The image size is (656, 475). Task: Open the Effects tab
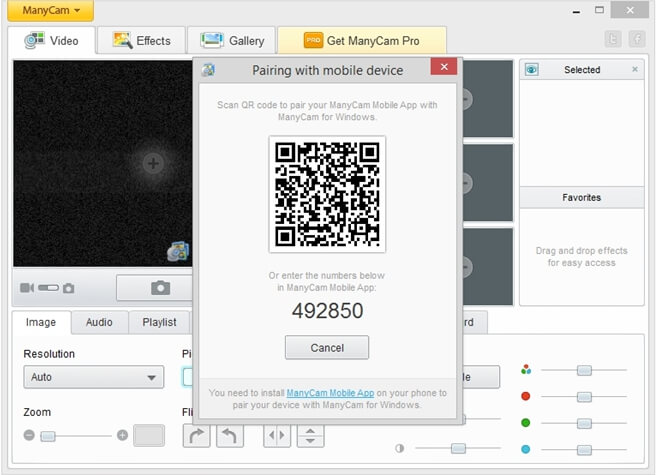tap(141, 41)
